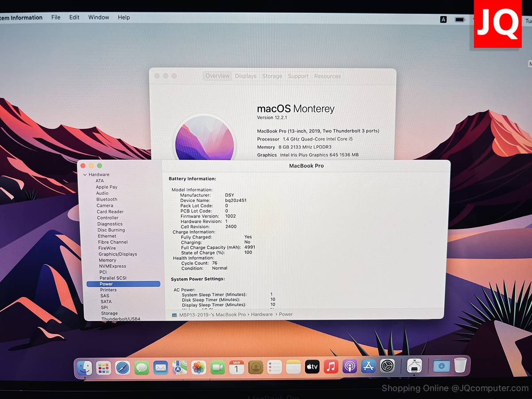
Task: Select SAS in the sidebar
Action: pos(105,296)
